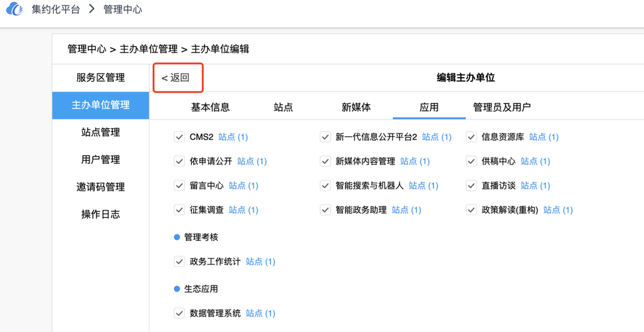Open 站点 (1) link next to 智能政务助理
The image size is (644, 332).
[x=406, y=210]
